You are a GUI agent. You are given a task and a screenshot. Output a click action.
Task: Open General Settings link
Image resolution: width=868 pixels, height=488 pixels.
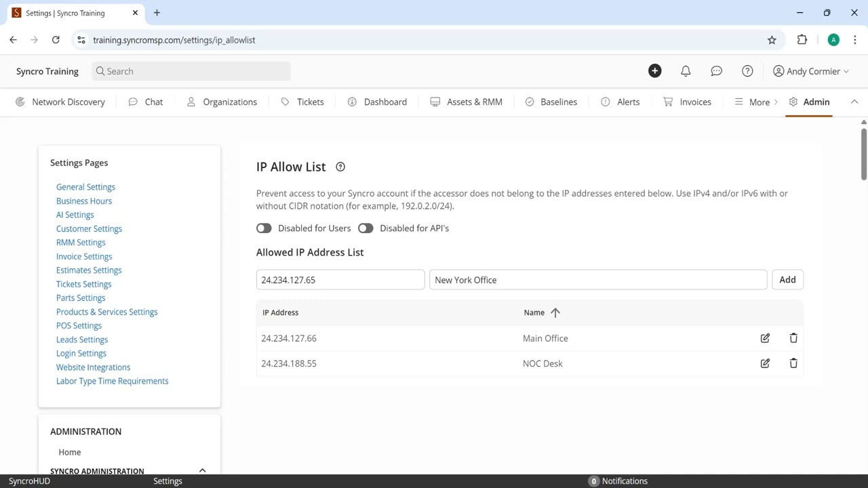point(85,187)
